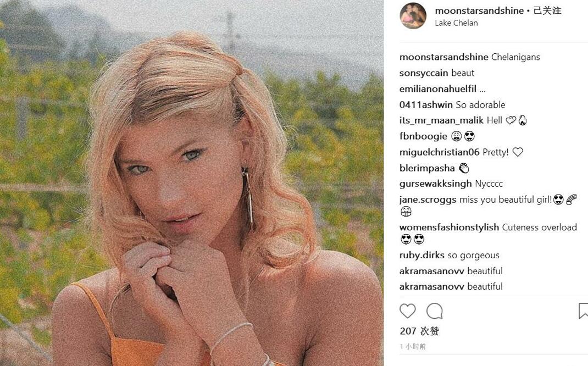Like the post with the heart icon
Viewport: 588px width, 366px height.
[408, 311]
